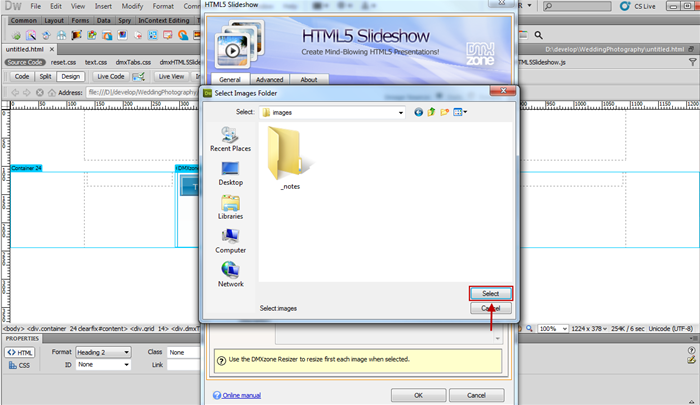This screenshot has height=405, width=700.
Task: Switch Properties panel to CSS mode
Action: click(x=20, y=365)
